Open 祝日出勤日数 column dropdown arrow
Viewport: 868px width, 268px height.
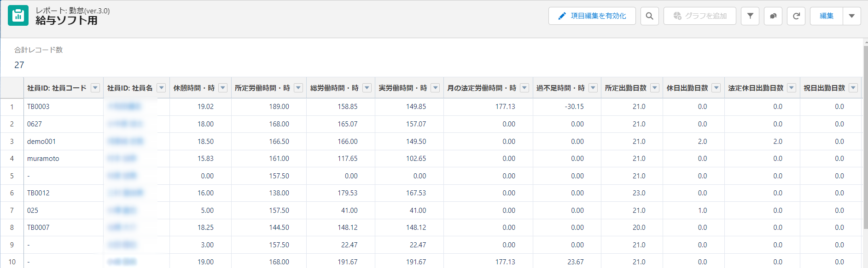point(853,88)
